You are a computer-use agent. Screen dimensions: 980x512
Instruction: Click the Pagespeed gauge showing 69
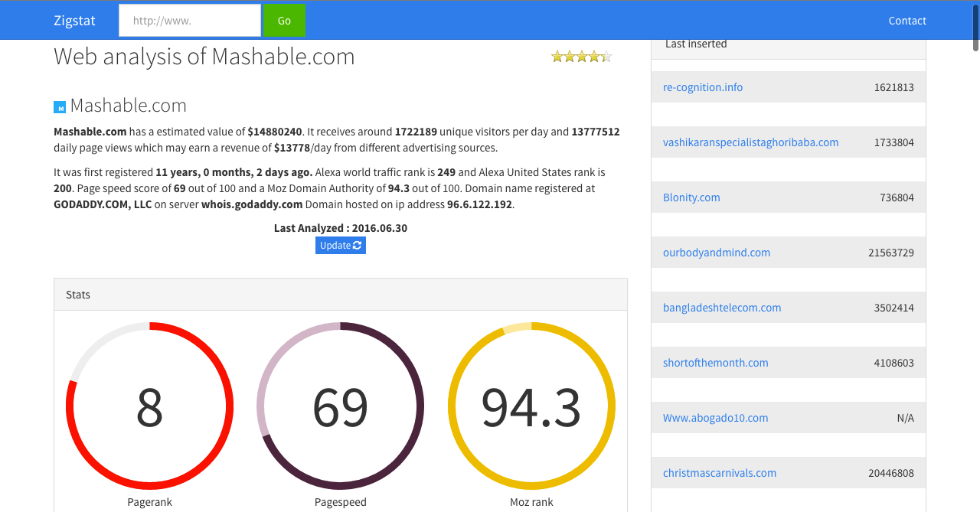coord(341,406)
